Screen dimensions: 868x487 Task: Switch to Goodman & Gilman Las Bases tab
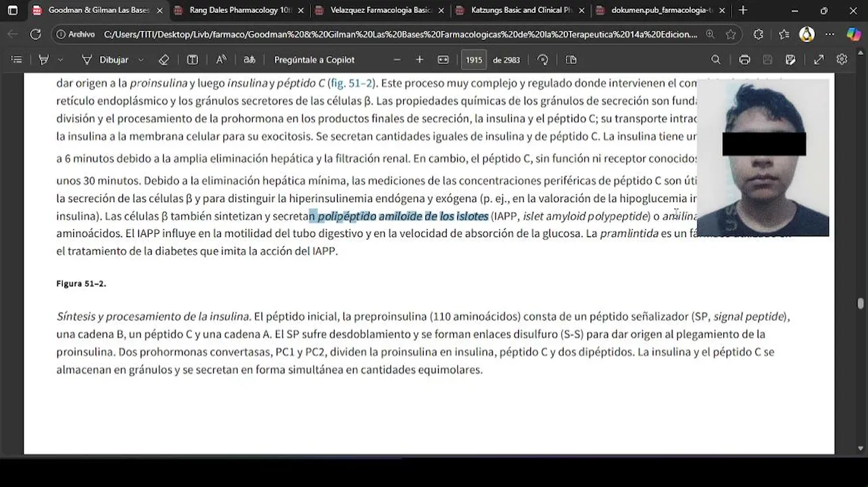coord(98,10)
